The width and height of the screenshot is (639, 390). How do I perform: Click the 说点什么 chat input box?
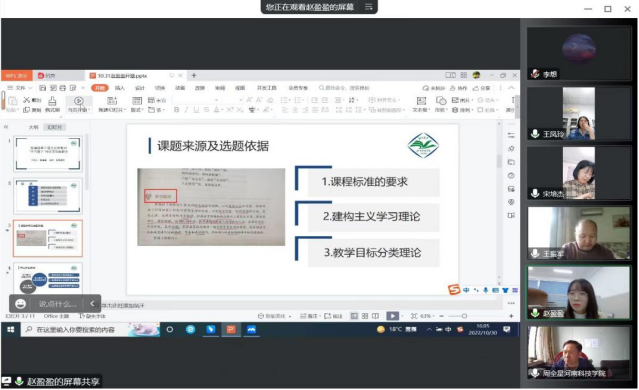(57, 304)
